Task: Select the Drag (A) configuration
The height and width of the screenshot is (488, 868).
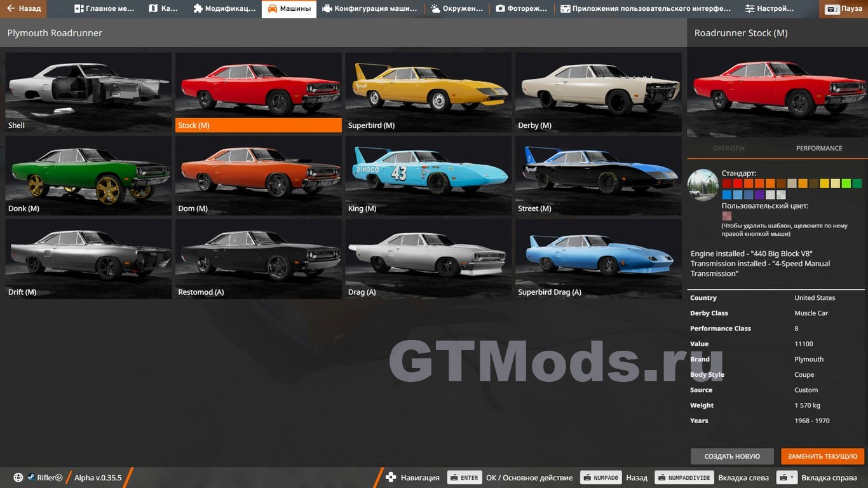Action: tap(428, 259)
